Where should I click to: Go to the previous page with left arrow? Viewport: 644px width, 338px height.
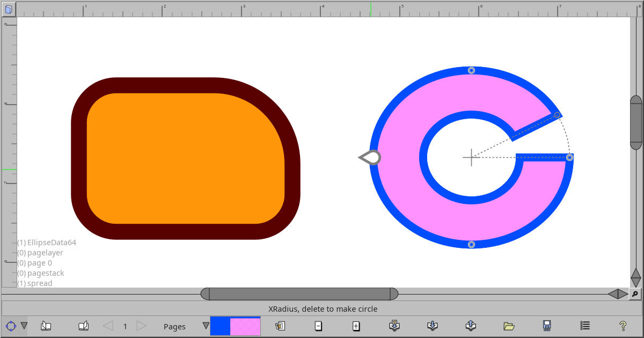coord(107,326)
